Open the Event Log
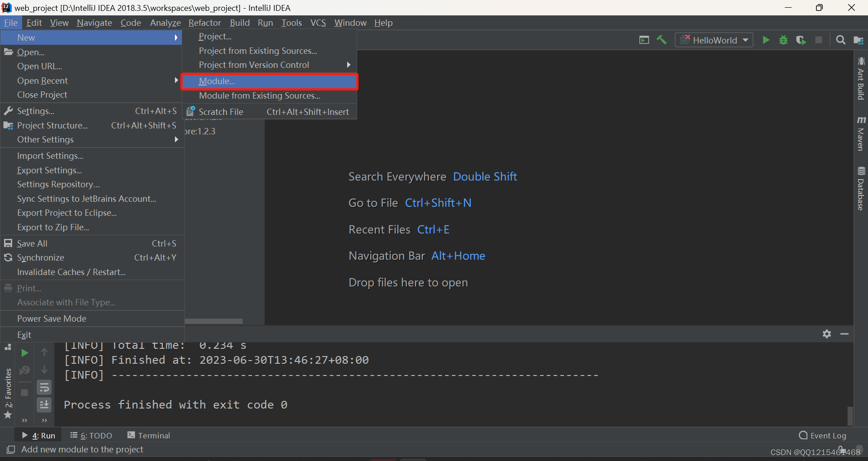The image size is (868, 461). [823, 435]
